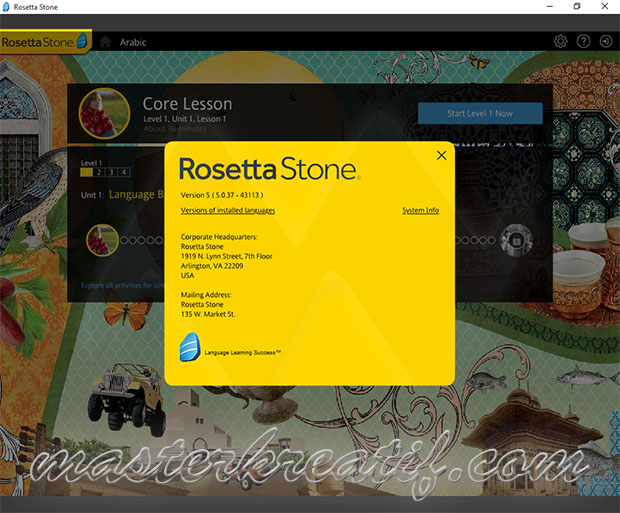Click the Home icon beside Arabic
The width and height of the screenshot is (620, 513).
click(106, 42)
